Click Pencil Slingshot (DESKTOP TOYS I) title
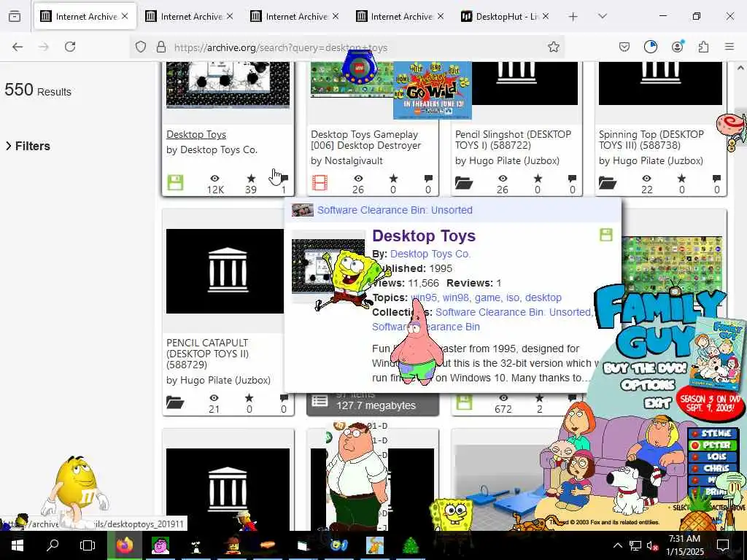This screenshot has width=747, height=560. pos(513,140)
